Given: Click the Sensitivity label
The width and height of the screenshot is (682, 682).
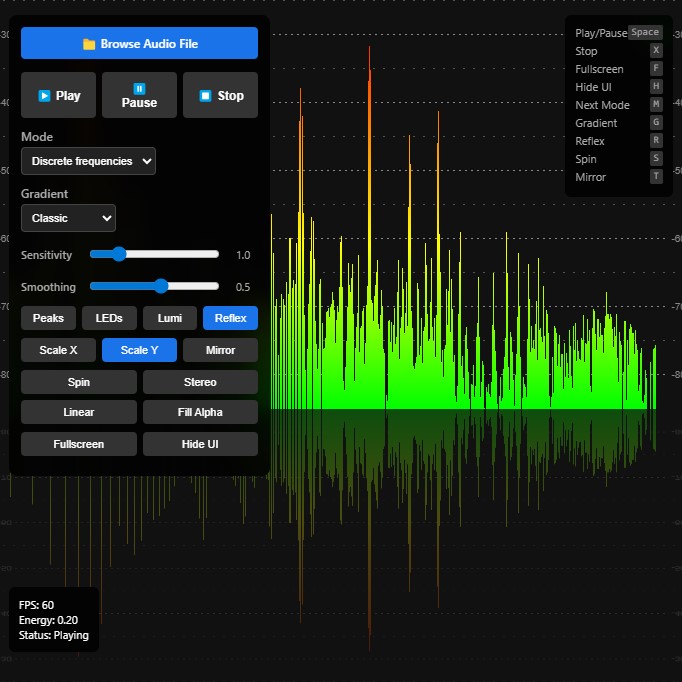Looking at the screenshot, I should (x=46, y=255).
